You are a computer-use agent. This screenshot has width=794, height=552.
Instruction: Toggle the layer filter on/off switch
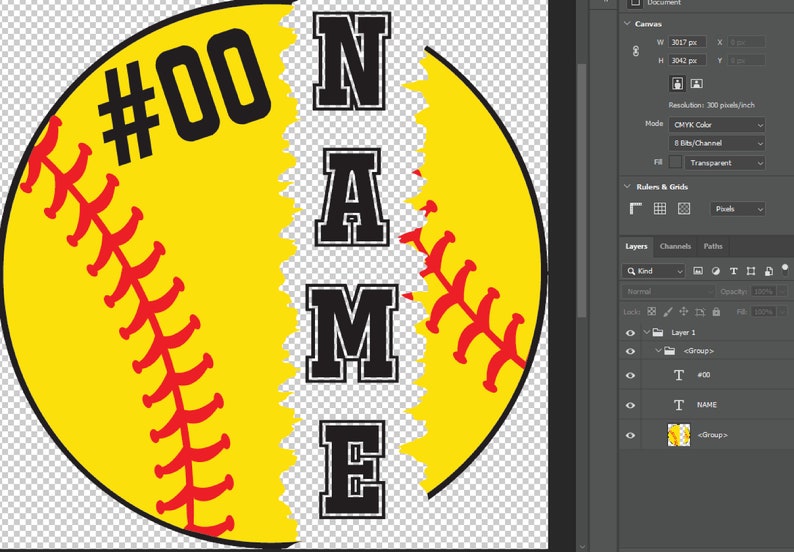pos(785,268)
